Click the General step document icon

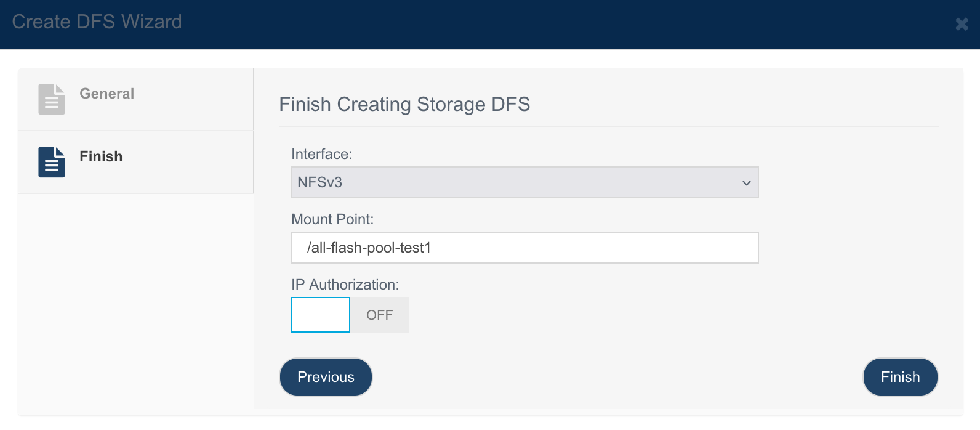click(x=52, y=99)
